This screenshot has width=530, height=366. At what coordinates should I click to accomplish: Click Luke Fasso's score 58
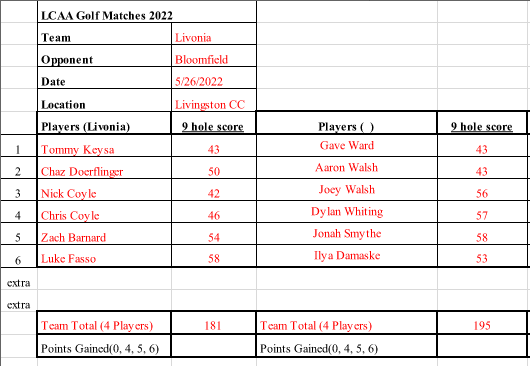click(214, 256)
